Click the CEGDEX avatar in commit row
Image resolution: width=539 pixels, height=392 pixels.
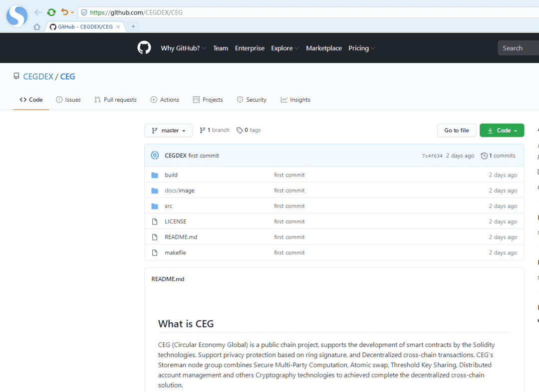pyautogui.click(x=155, y=155)
